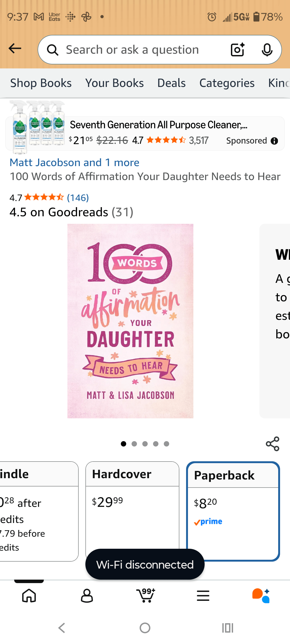
Task: Activate voice search microphone
Action: pyautogui.click(x=267, y=50)
